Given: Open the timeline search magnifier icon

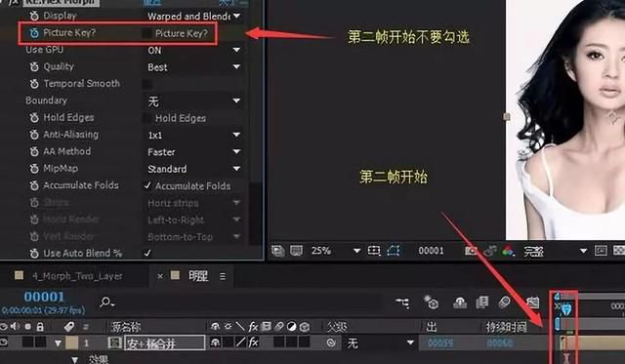Looking at the screenshot, I should point(106,303).
